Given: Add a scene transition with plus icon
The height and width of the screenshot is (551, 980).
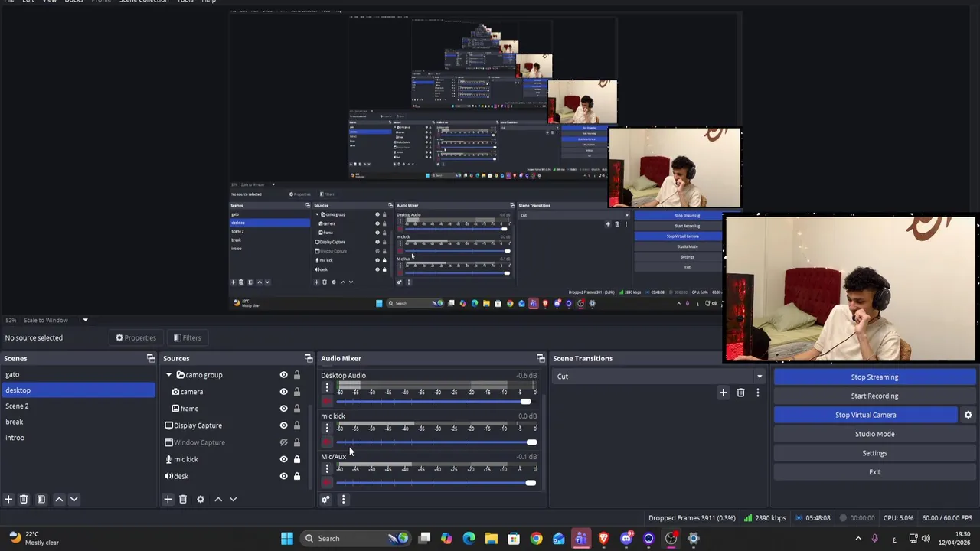Looking at the screenshot, I should click(x=723, y=393).
